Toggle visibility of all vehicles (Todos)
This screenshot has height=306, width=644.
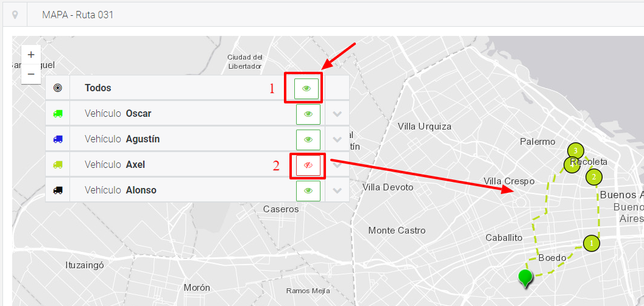(x=306, y=88)
